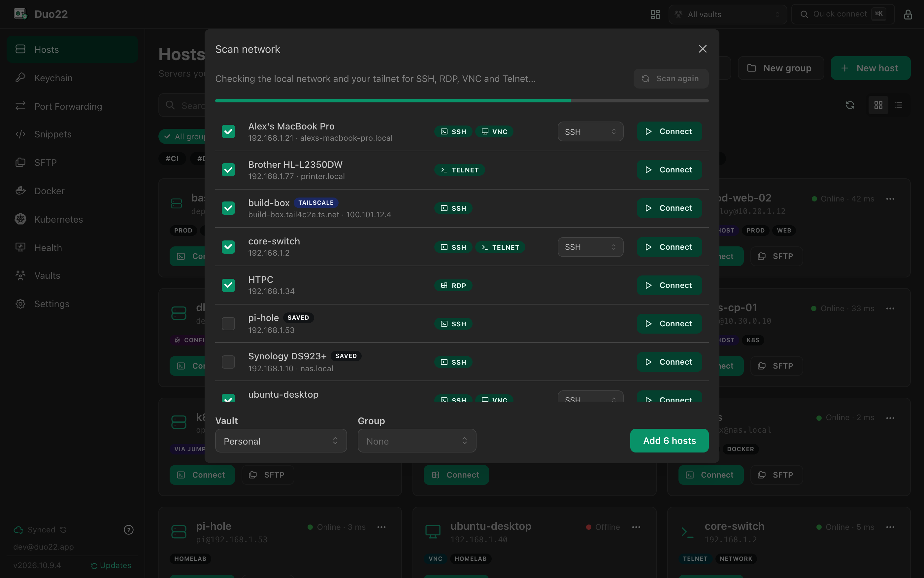Click the refresh hosts icon
Image resolution: width=924 pixels, height=578 pixels.
[850, 105]
